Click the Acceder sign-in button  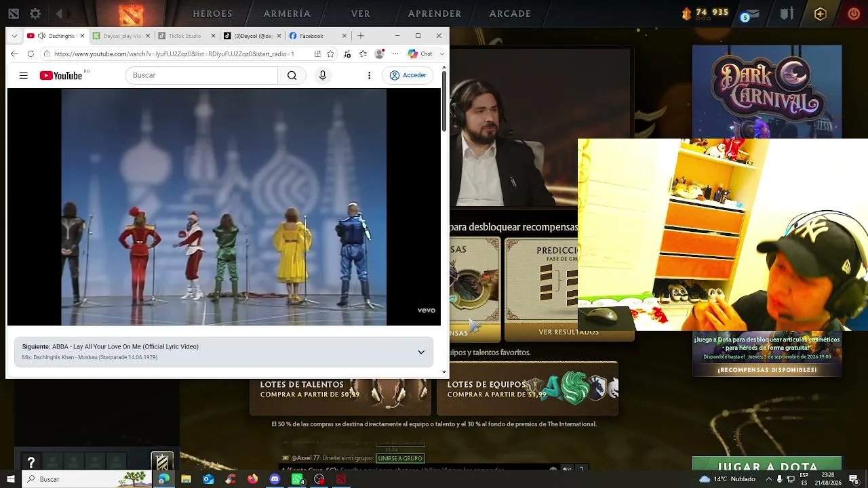pyautogui.click(x=408, y=75)
